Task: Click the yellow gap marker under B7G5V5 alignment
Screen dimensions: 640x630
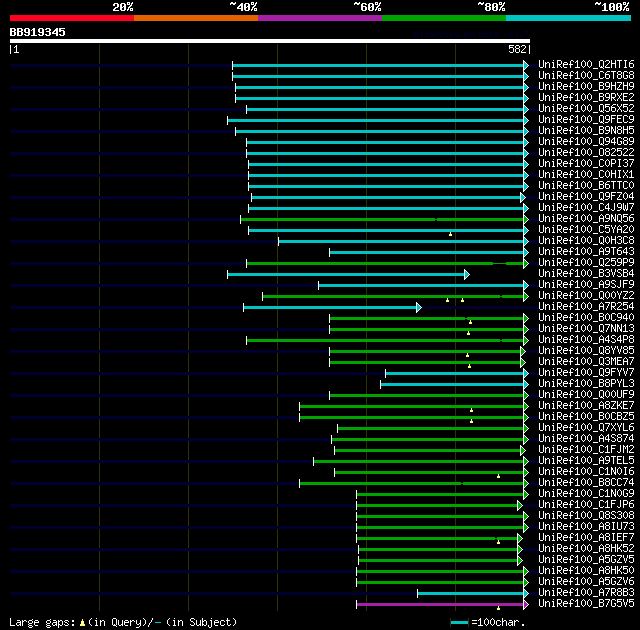Action: [x=498, y=608]
